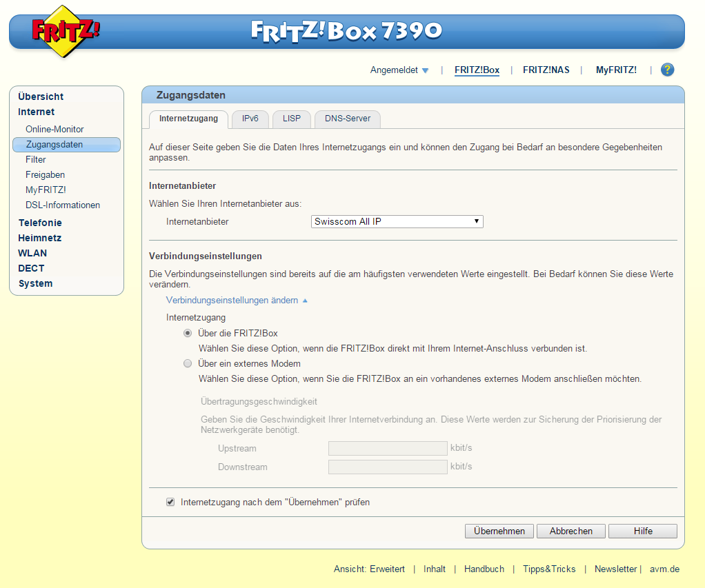Switch to the IPv6 tab
The height and width of the screenshot is (588, 705).
pos(250,119)
